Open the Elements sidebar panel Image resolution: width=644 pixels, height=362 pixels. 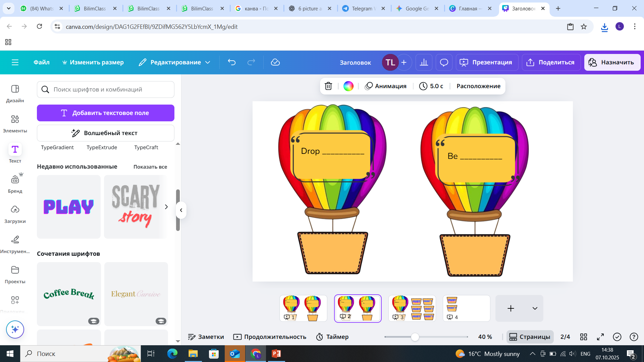click(15, 123)
